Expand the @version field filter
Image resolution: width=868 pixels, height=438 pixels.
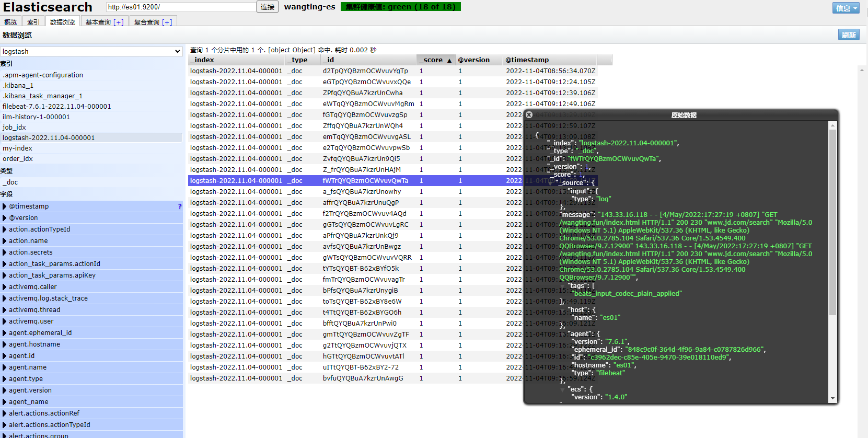(5, 218)
